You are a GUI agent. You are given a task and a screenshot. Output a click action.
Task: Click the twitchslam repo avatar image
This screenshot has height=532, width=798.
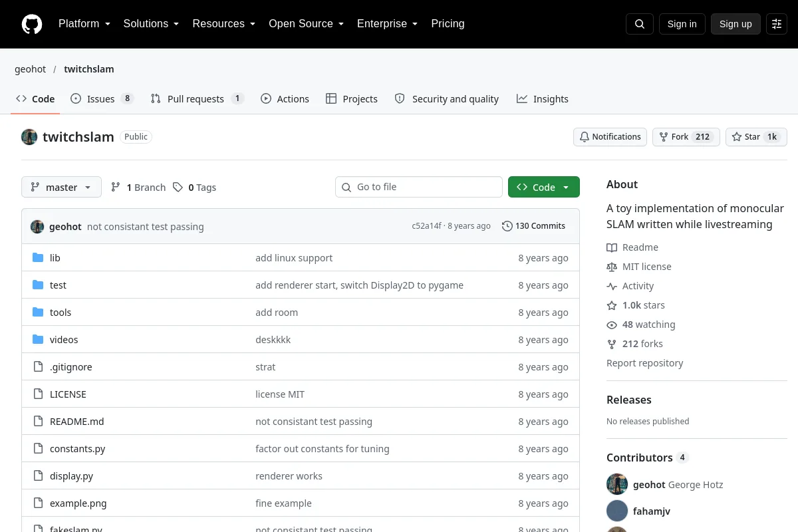pyautogui.click(x=29, y=137)
